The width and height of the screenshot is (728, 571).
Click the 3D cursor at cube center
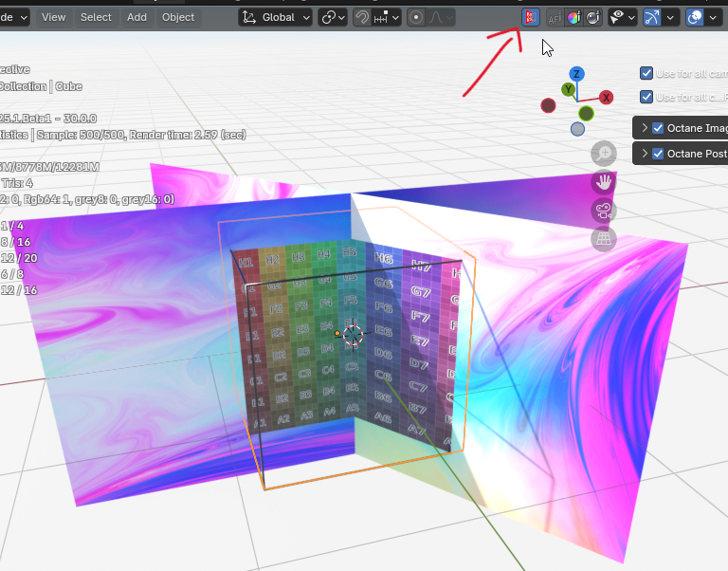pos(353,334)
